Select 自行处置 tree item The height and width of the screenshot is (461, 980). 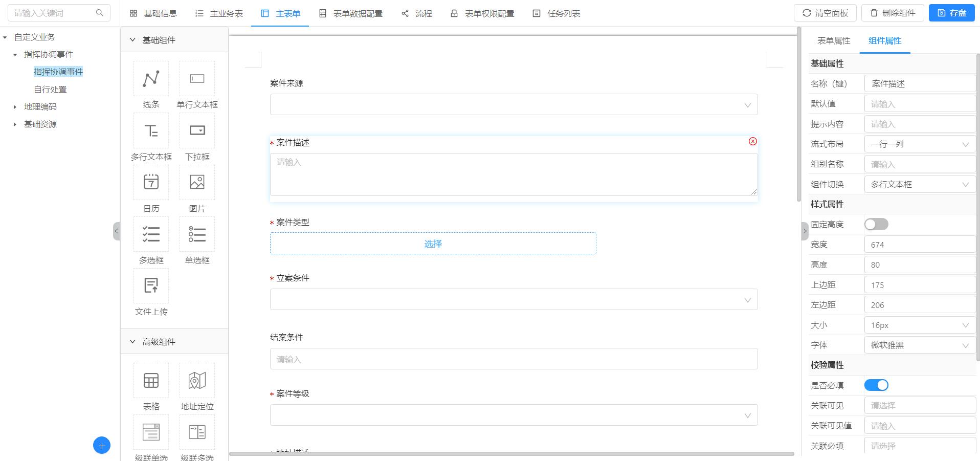50,90
